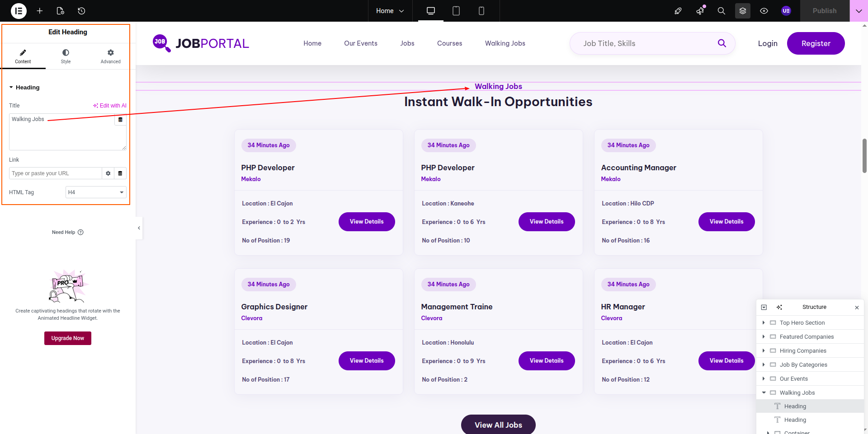868x434 pixels.
Task: Switch to mobile responsive view
Action: (481, 11)
